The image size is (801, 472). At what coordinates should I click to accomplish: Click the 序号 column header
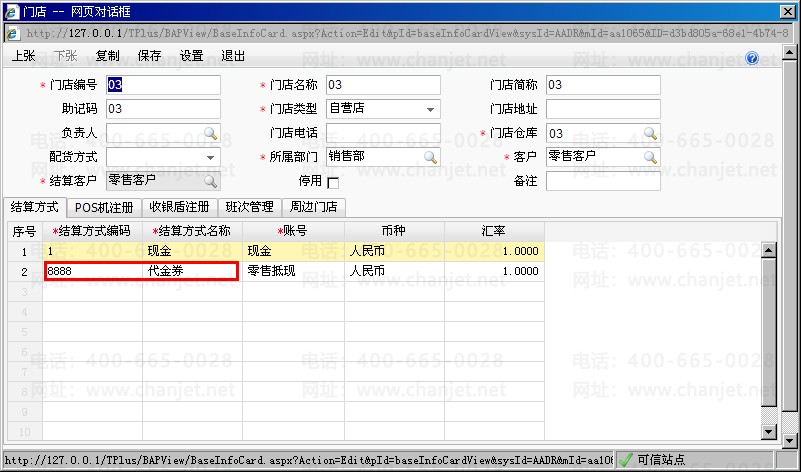25,231
